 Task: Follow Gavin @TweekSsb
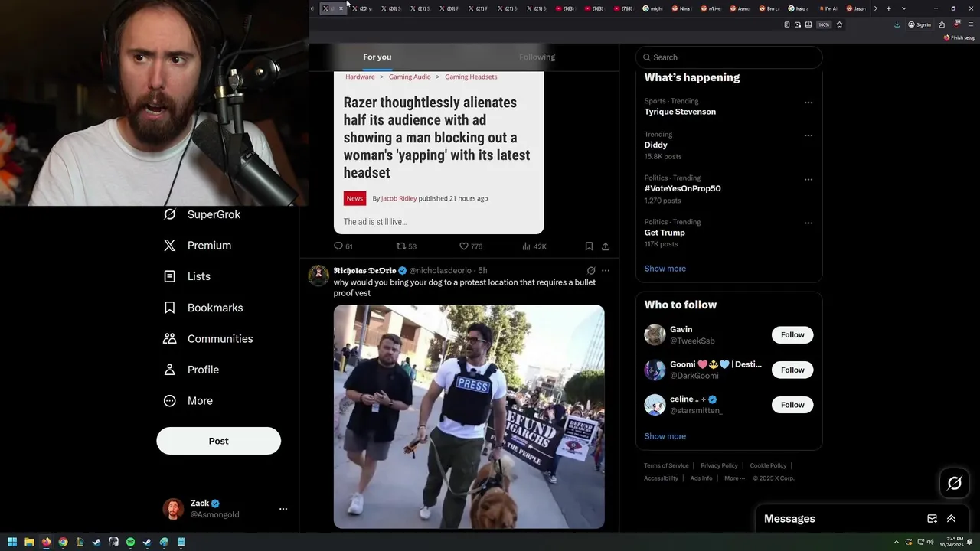click(x=792, y=335)
